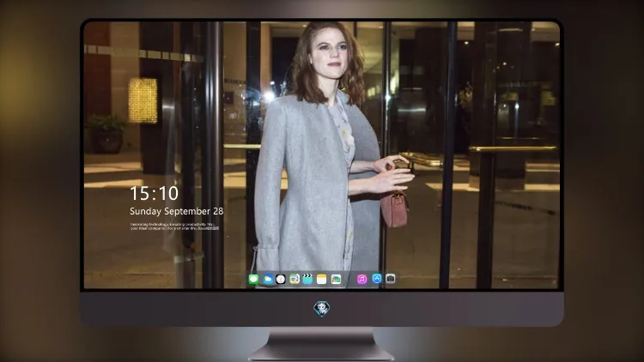Launch the pink iTunes music app
This screenshot has width=644, height=362.
(361, 280)
